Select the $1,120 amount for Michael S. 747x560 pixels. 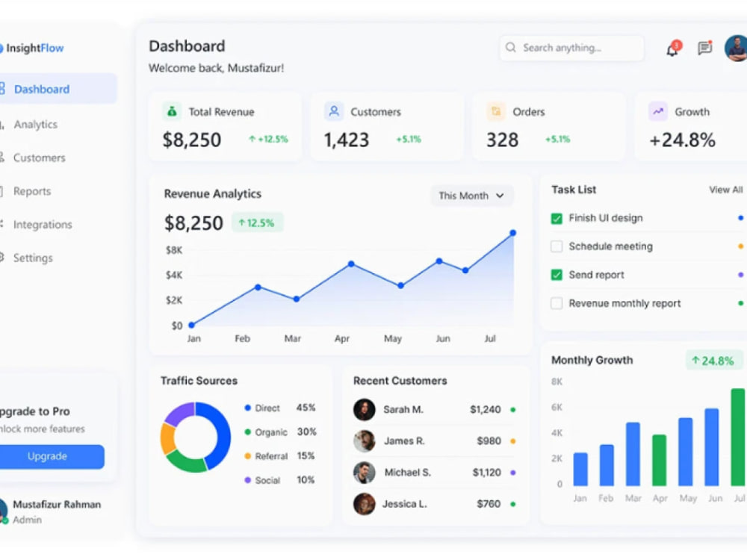(x=486, y=473)
